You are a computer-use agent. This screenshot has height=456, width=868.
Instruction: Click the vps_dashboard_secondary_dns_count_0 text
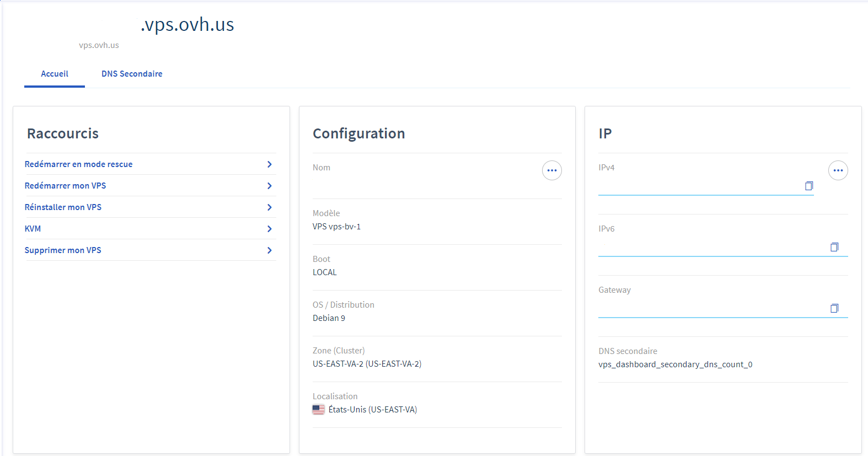click(x=676, y=364)
